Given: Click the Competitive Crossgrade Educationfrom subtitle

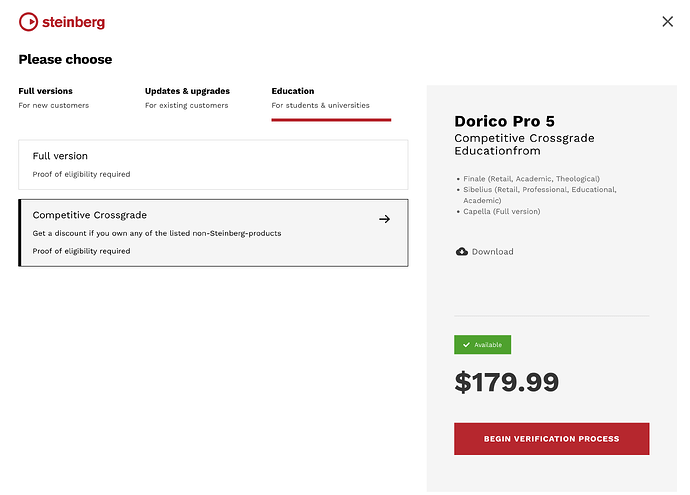Looking at the screenshot, I should 511,144.
